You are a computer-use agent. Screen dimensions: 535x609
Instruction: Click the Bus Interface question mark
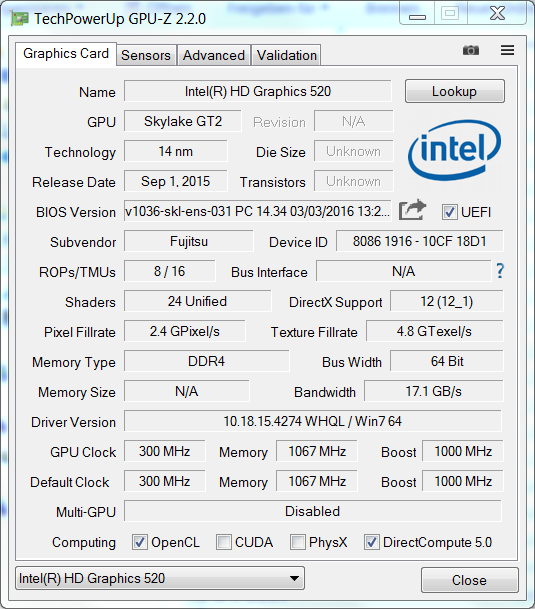pyautogui.click(x=500, y=271)
